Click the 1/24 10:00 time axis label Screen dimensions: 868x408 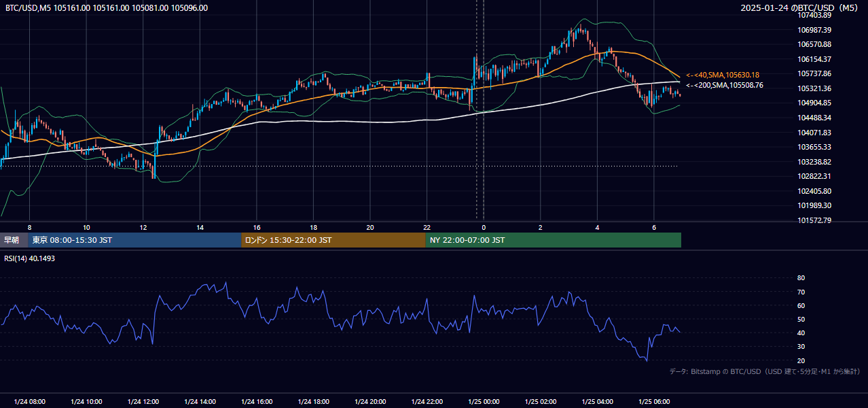click(x=86, y=402)
